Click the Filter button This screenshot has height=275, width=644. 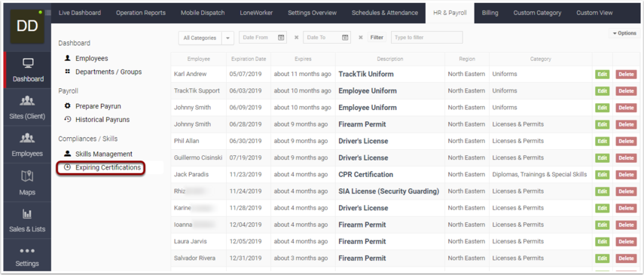(377, 38)
